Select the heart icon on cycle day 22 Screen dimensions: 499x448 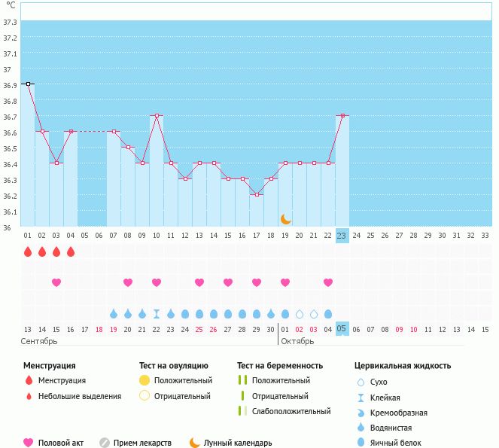(x=328, y=282)
